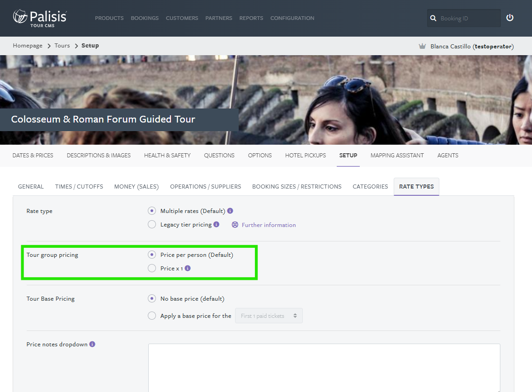Image resolution: width=532 pixels, height=392 pixels.
Task: Open the PRODUCTS menu
Action: point(109,18)
